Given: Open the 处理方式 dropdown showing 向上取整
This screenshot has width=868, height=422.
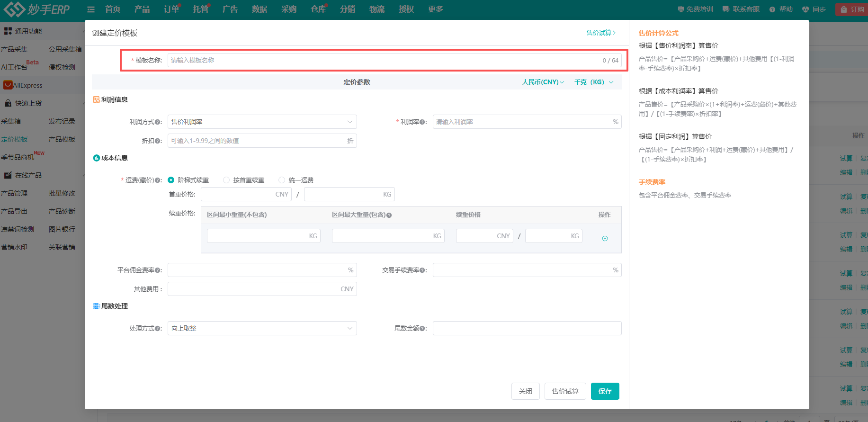Looking at the screenshot, I should pyautogui.click(x=262, y=328).
